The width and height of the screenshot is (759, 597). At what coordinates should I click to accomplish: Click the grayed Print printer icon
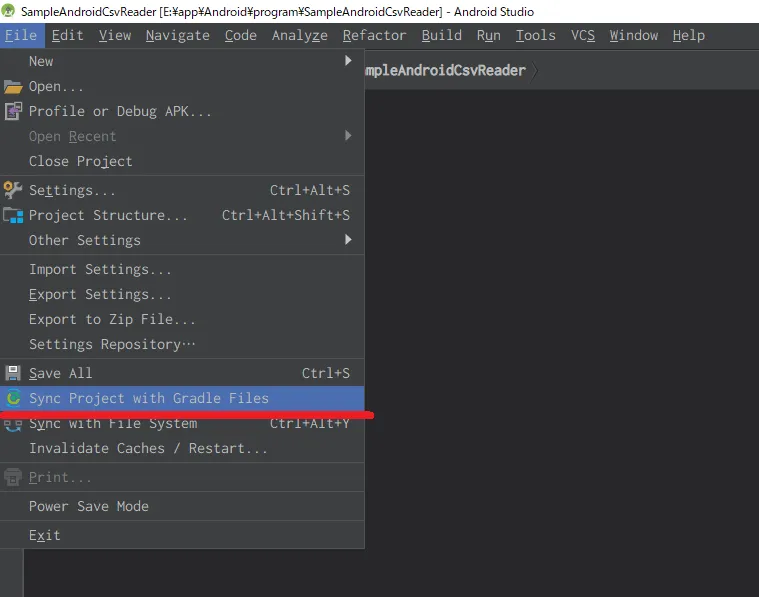click(13, 478)
